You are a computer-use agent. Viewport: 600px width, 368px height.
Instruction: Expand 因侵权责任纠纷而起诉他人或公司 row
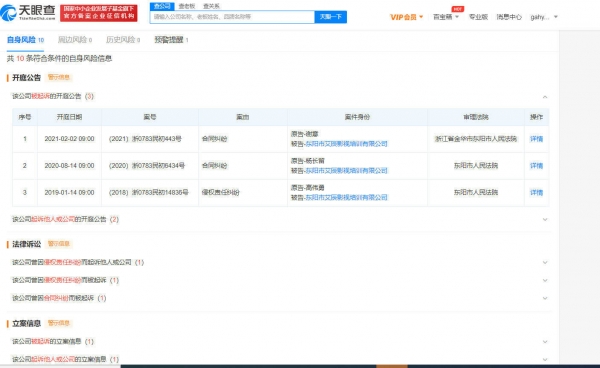545,262
